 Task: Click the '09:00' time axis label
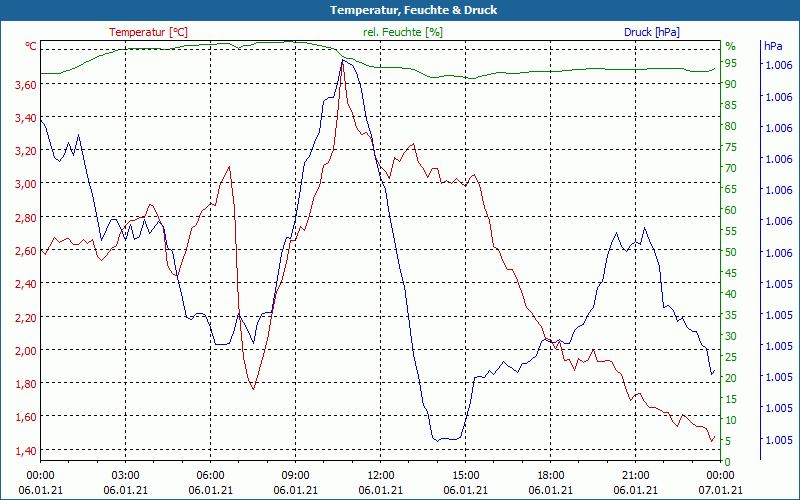click(x=295, y=476)
